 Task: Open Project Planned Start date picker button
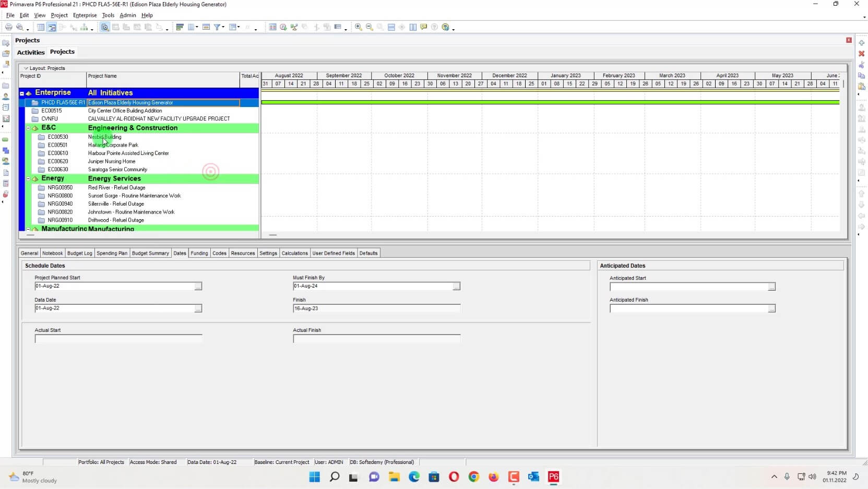coord(198,287)
